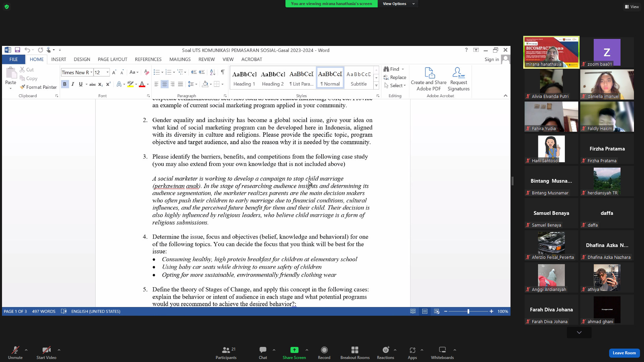Open the Zoom Chat panel
The height and width of the screenshot is (362, 644).
(x=263, y=353)
